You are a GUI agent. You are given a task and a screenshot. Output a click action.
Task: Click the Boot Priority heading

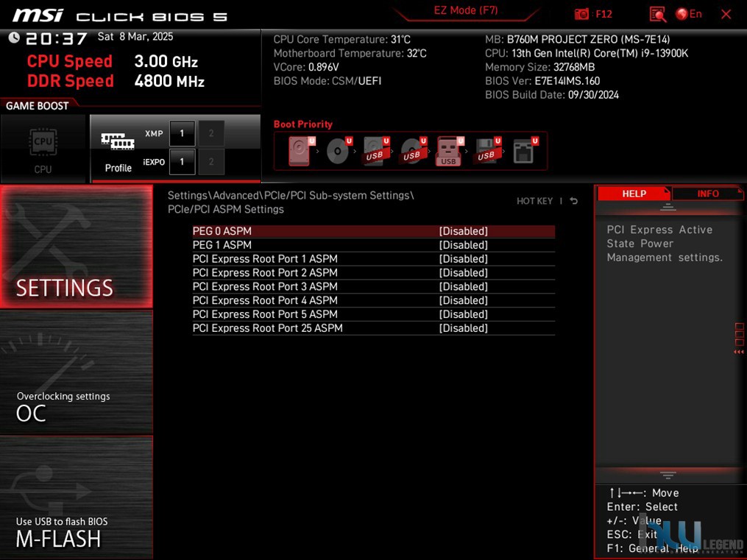[x=303, y=124]
